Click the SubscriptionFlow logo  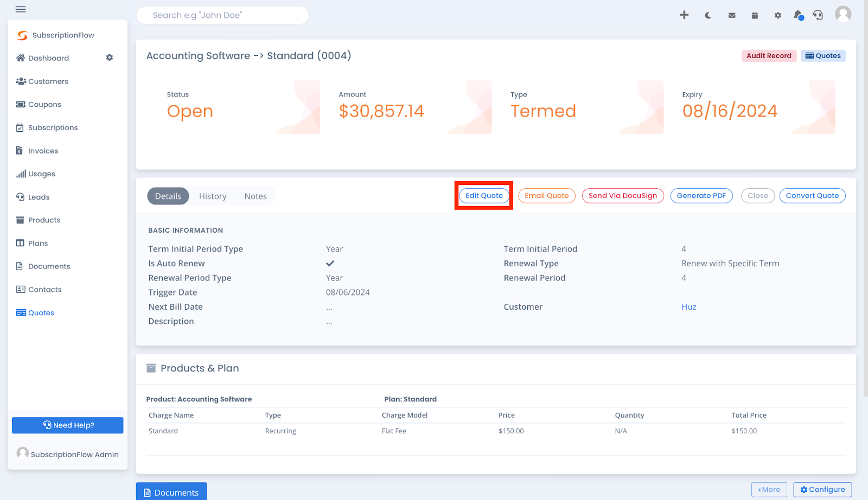pos(55,35)
